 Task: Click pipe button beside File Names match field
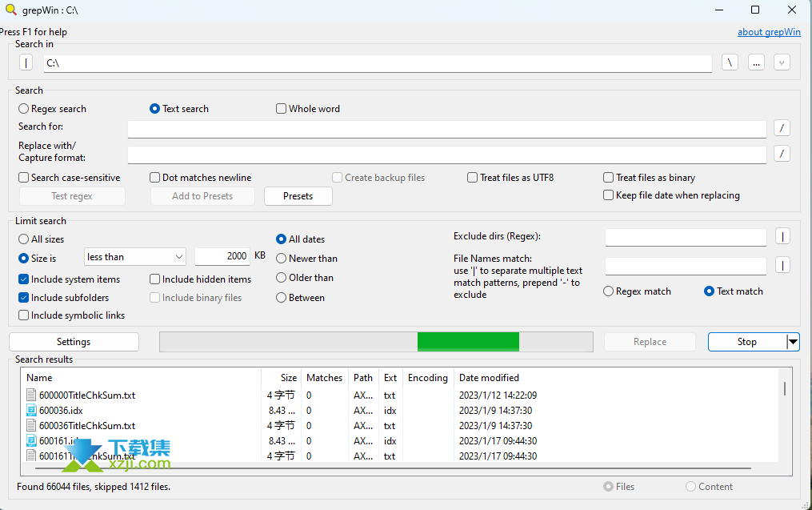pyautogui.click(x=782, y=266)
